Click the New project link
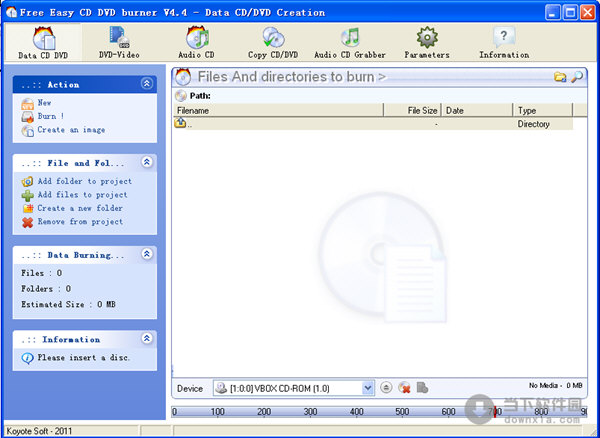600x438 pixels. pyautogui.click(x=44, y=103)
